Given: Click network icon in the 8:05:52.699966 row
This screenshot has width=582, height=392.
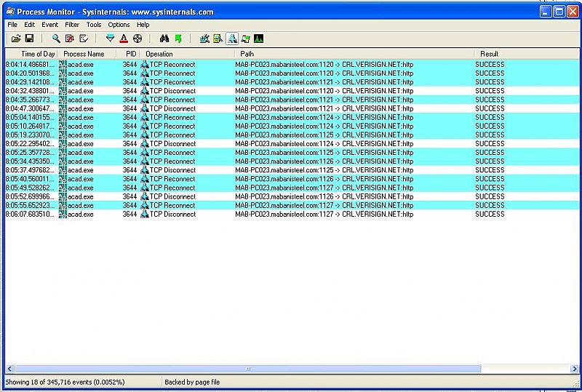Looking at the screenshot, I should click(x=145, y=197).
